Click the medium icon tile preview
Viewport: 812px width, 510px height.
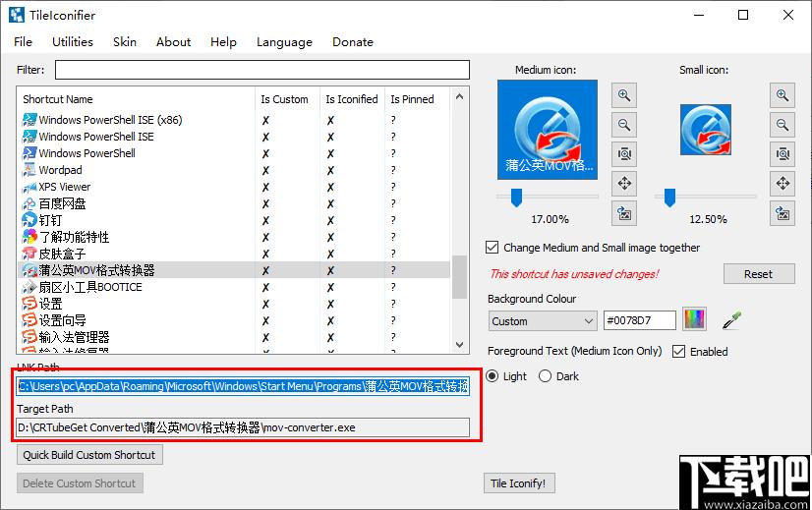point(548,130)
